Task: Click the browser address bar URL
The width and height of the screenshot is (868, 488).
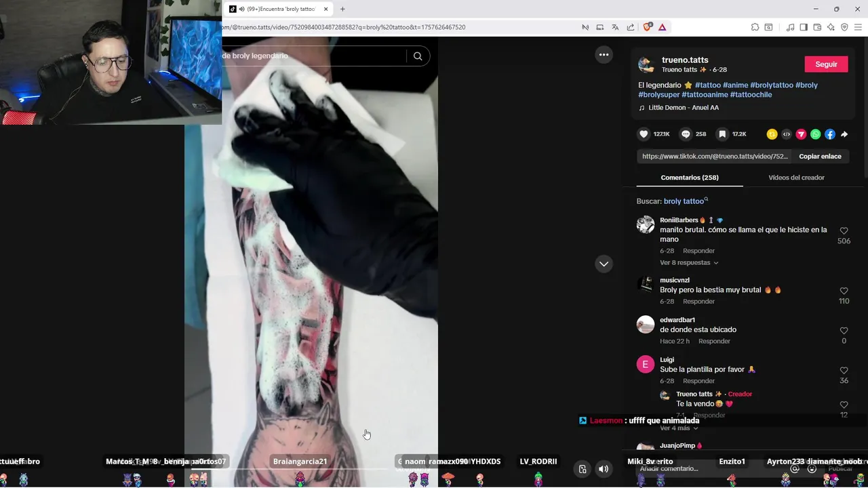Action: click(x=344, y=27)
